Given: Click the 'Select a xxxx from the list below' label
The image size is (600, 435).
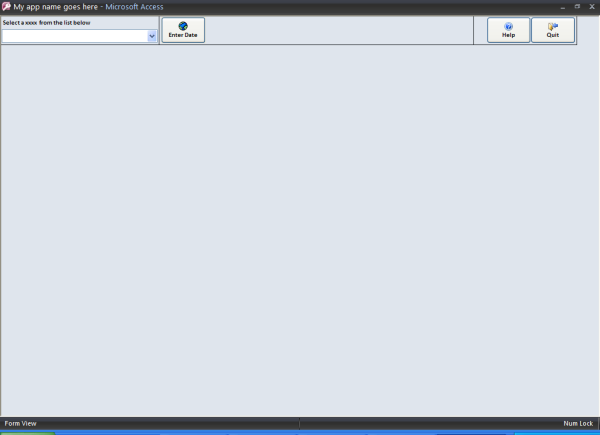Looking at the screenshot, I should coord(46,23).
